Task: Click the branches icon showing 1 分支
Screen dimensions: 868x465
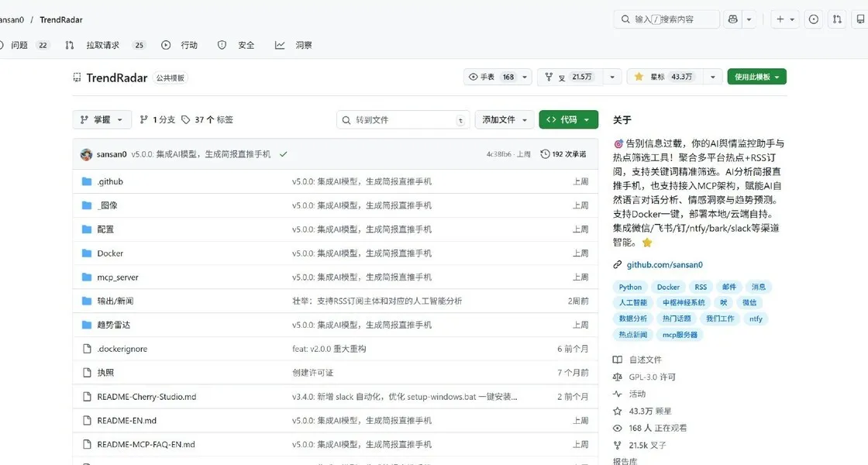Action: [144, 119]
